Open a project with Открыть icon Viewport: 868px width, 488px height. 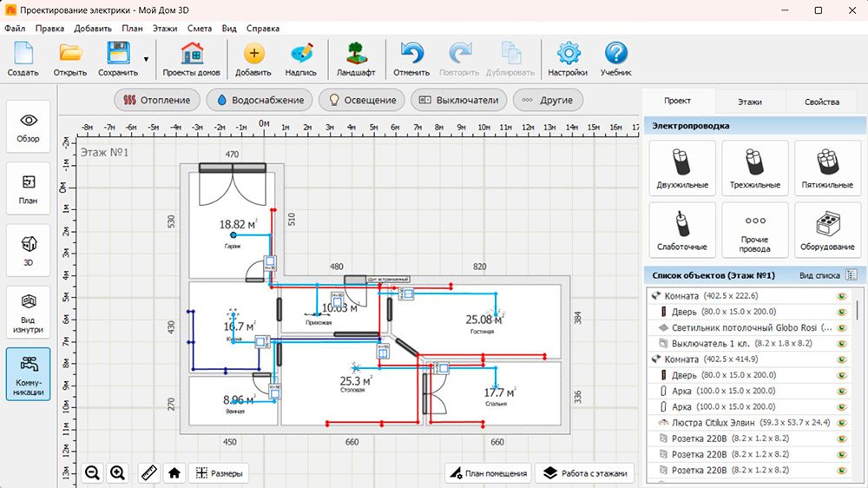[70, 59]
